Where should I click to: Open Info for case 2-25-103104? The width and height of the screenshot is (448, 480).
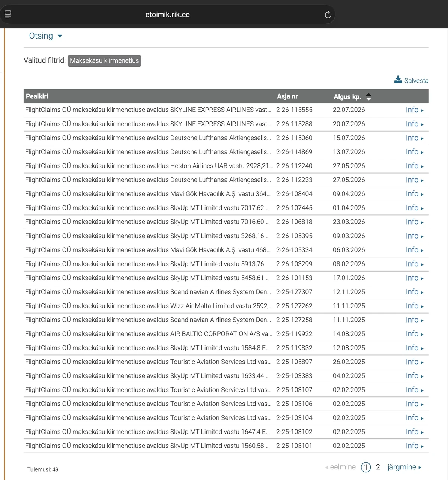coord(414,418)
